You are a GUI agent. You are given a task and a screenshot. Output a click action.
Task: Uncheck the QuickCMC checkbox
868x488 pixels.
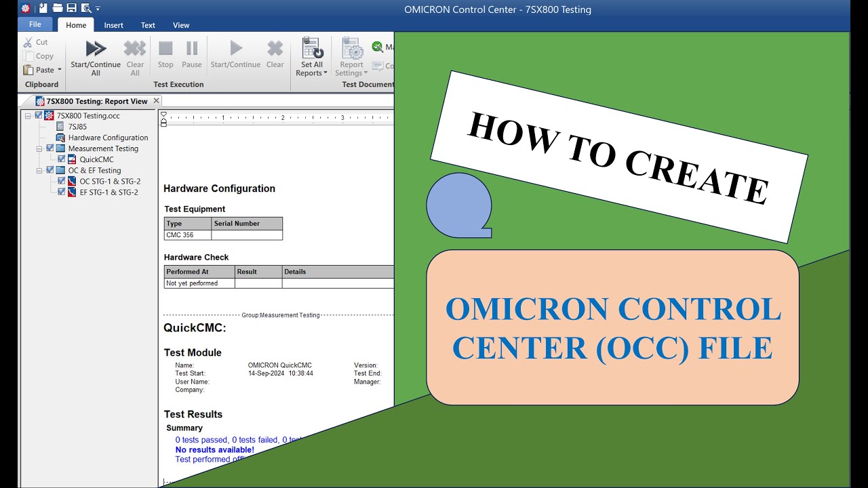(62, 159)
